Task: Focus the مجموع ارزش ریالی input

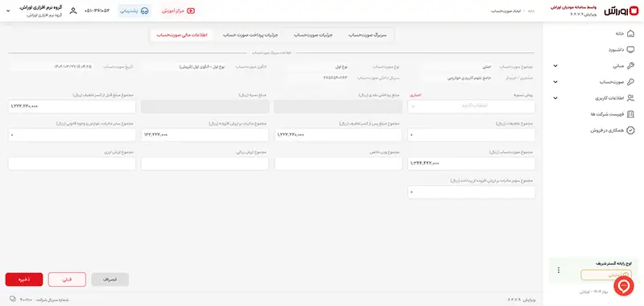Action: click(205, 163)
